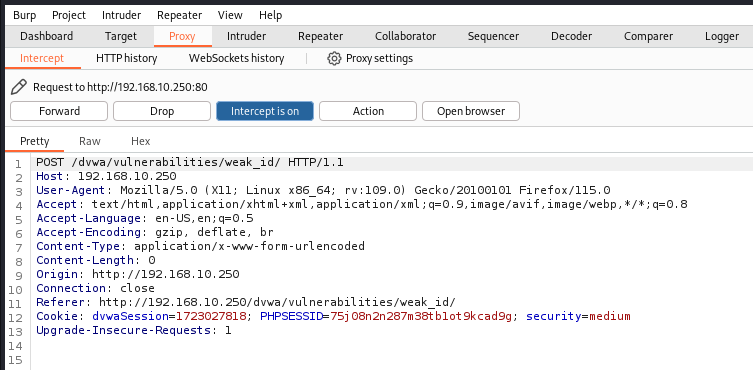The width and height of the screenshot is (753, 370).
Task: Click the User-Agent header line
Action: tap(323, 190)
